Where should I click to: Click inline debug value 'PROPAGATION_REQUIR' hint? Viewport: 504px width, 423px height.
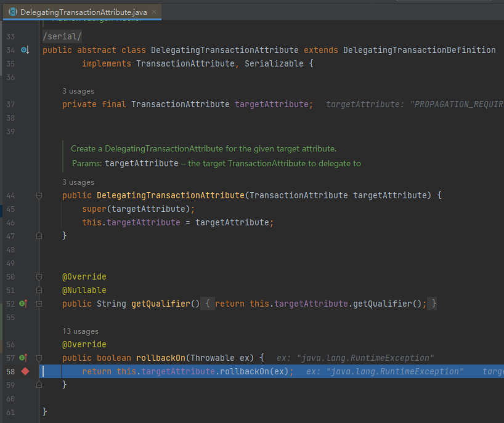click(x=415, y=105)
